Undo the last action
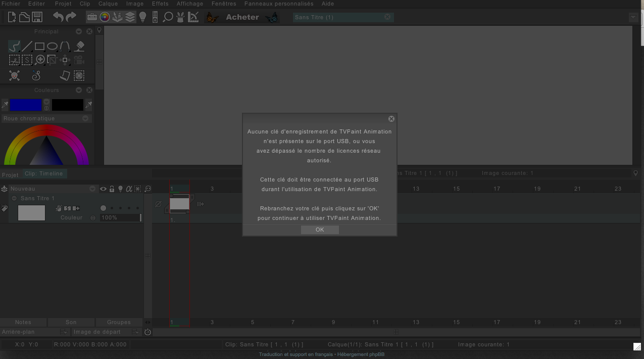The height and width of the screenshot is (359, 644). (x=59, y=17)
